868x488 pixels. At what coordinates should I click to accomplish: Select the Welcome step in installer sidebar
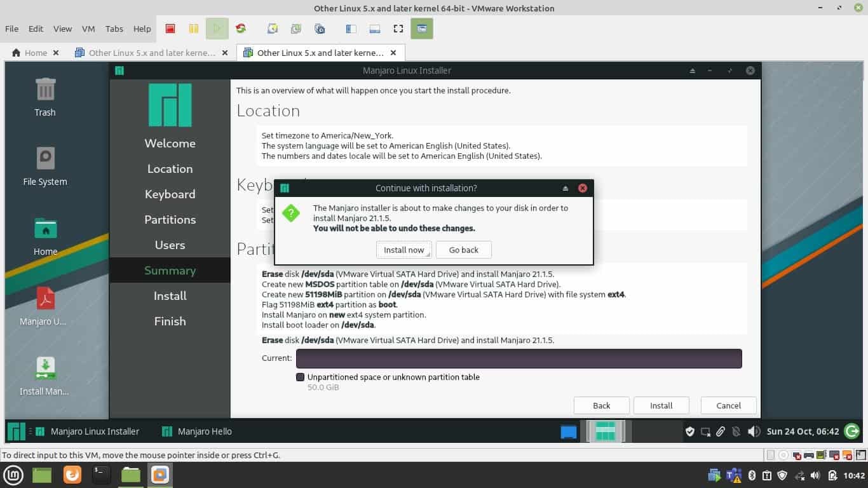coord(170,143)
